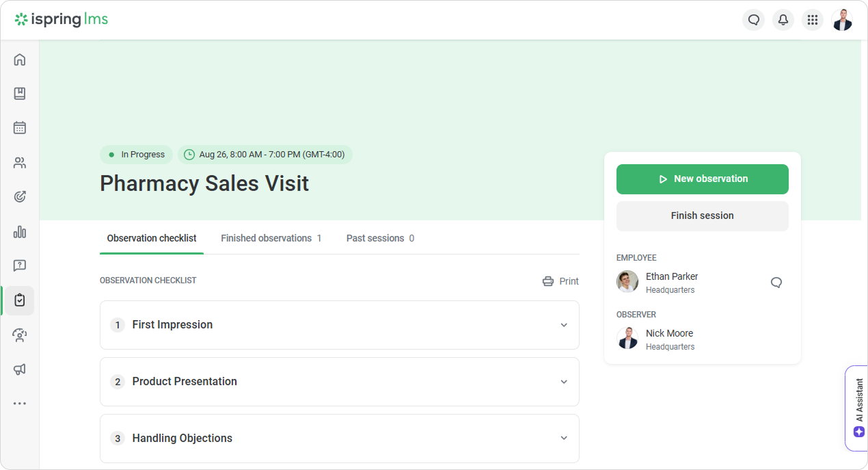Screen dimensions: 868x470
Task: Click the Finish session button
Action: pyautogui.click(x=703, y=216)
